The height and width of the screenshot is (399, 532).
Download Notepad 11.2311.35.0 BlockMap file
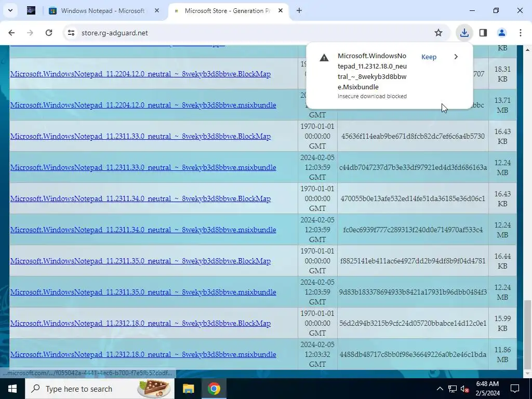140,261
